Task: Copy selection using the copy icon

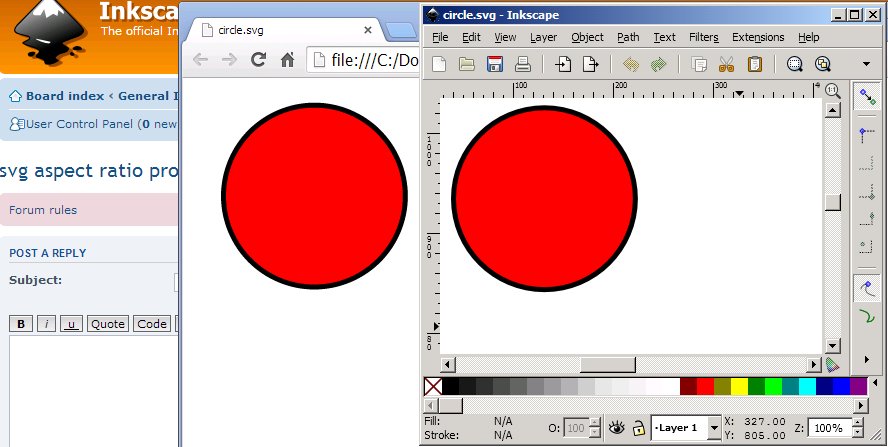Action: [x=699, y=65]
